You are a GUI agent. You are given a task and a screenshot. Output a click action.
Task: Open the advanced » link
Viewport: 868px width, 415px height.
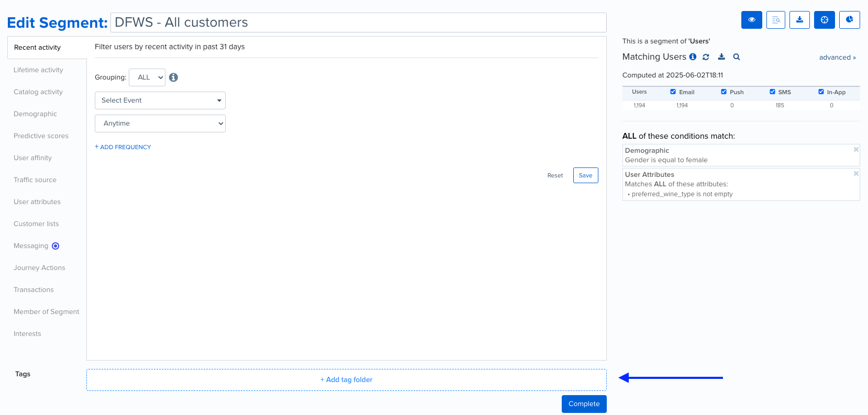tap(837, 58)
